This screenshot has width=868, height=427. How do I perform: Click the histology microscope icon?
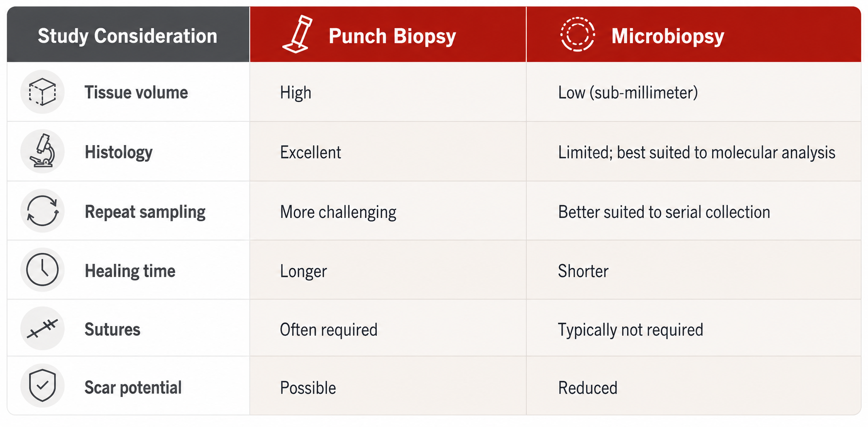pos(42,151)
